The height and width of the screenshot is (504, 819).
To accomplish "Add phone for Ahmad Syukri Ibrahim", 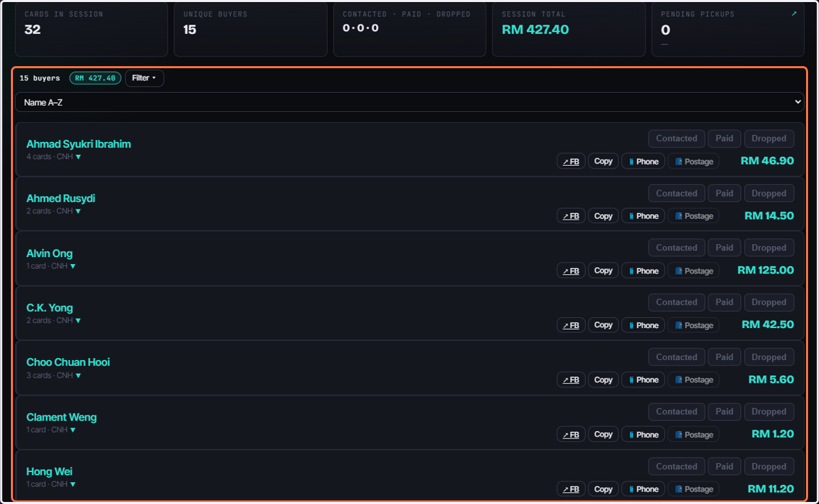I will pos(643,162).
